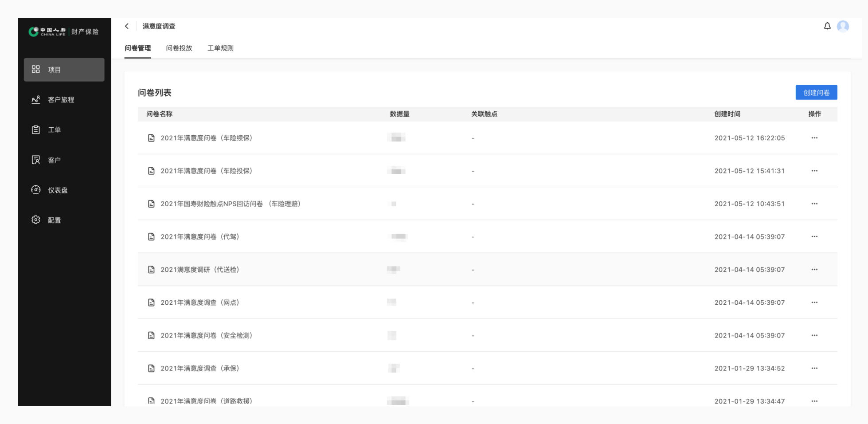Click the 问卷名称 column header

tap(160, 114)
